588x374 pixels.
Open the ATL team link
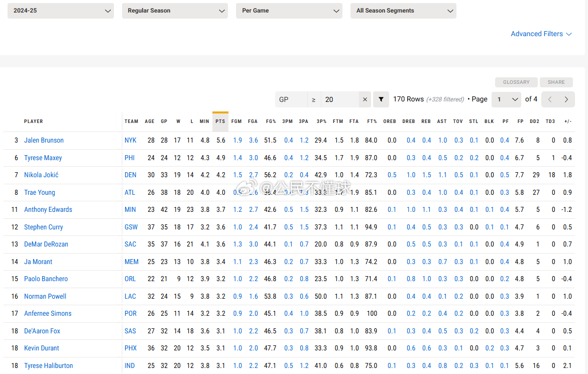[130, 192]
